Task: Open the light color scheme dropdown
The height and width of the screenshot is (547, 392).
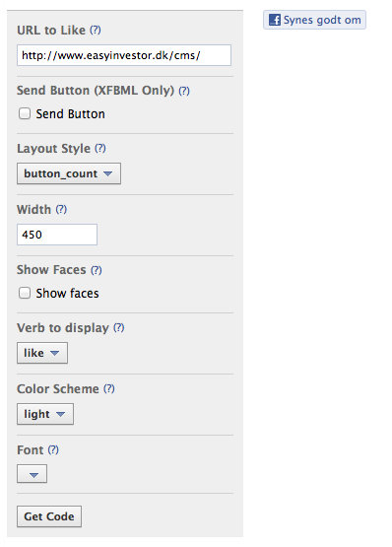Action: [x=45, y=414]
